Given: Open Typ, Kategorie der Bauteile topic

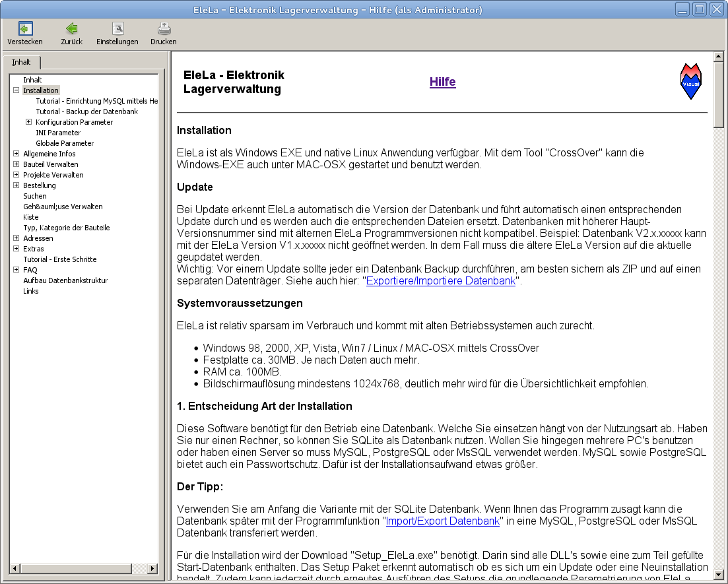Looking at the screenshot, I should [x=67, y=228].
